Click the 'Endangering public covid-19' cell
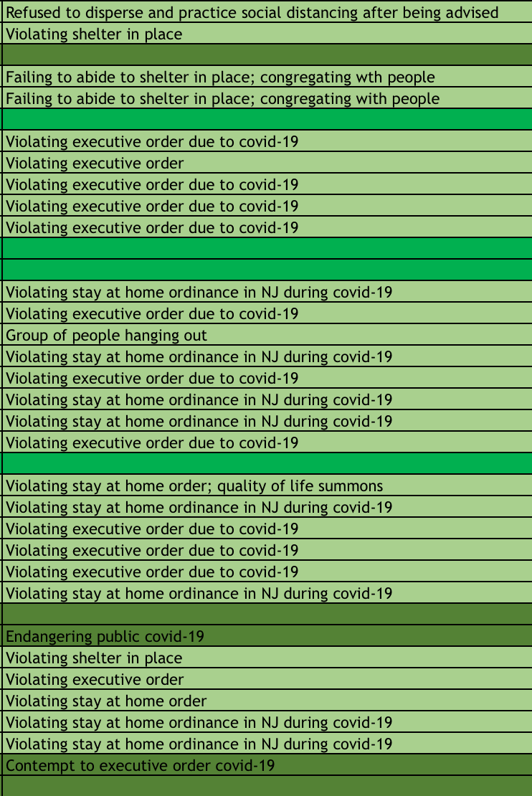This screenshot has width=532, height=796. (267, 635)
